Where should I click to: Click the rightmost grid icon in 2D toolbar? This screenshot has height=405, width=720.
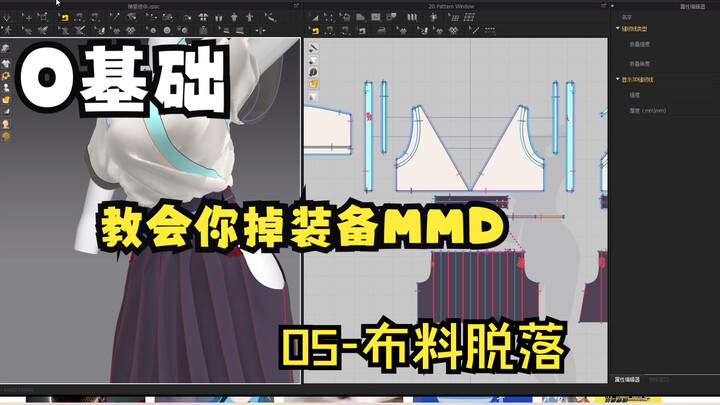469,17
